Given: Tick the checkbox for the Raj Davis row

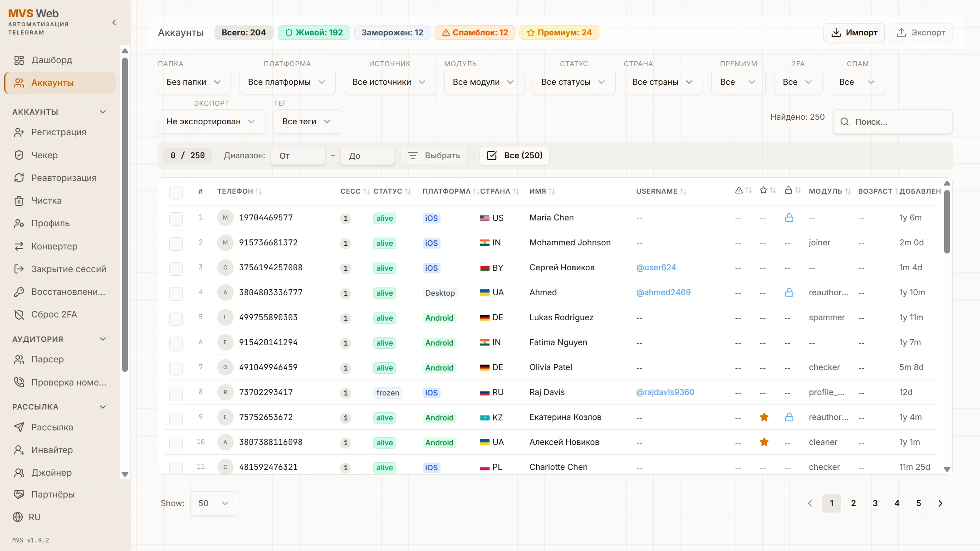Looking at the screenshot, I should (176, 393).
